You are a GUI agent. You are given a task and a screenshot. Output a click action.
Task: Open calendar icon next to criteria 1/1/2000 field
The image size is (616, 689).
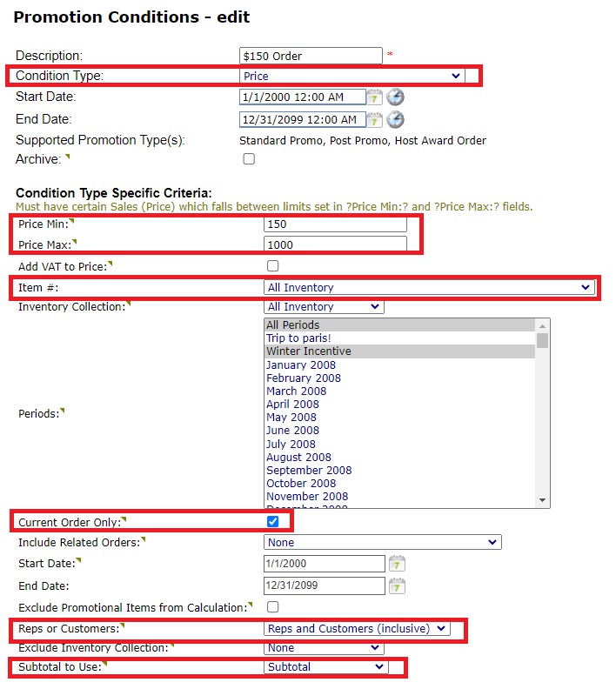pos(397,564)
